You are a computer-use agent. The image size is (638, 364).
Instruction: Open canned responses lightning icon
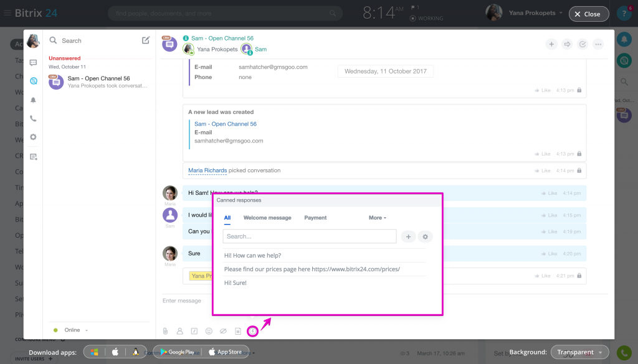[x=253, y=331]
